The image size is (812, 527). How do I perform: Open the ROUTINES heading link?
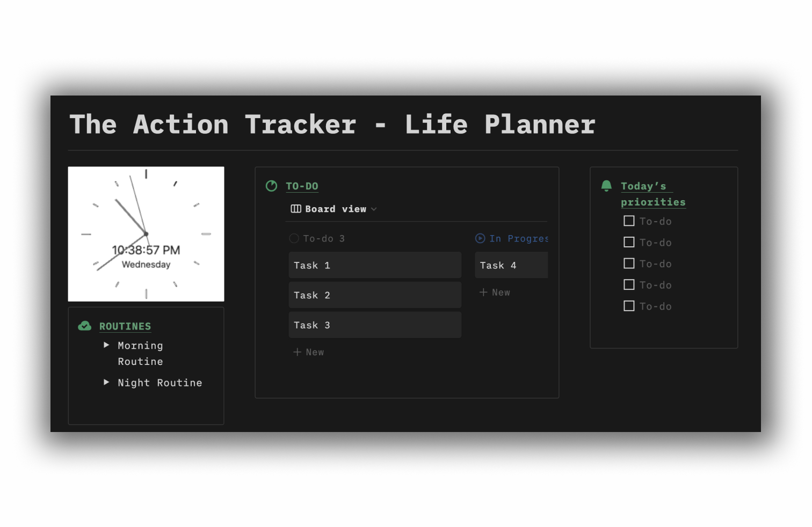point(125,326)
